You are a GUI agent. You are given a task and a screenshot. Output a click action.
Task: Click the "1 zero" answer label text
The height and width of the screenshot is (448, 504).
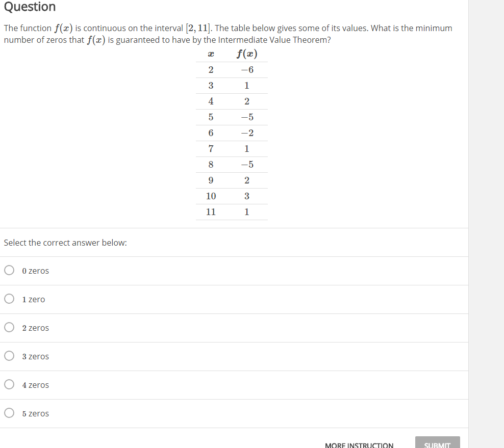point(34,299)
